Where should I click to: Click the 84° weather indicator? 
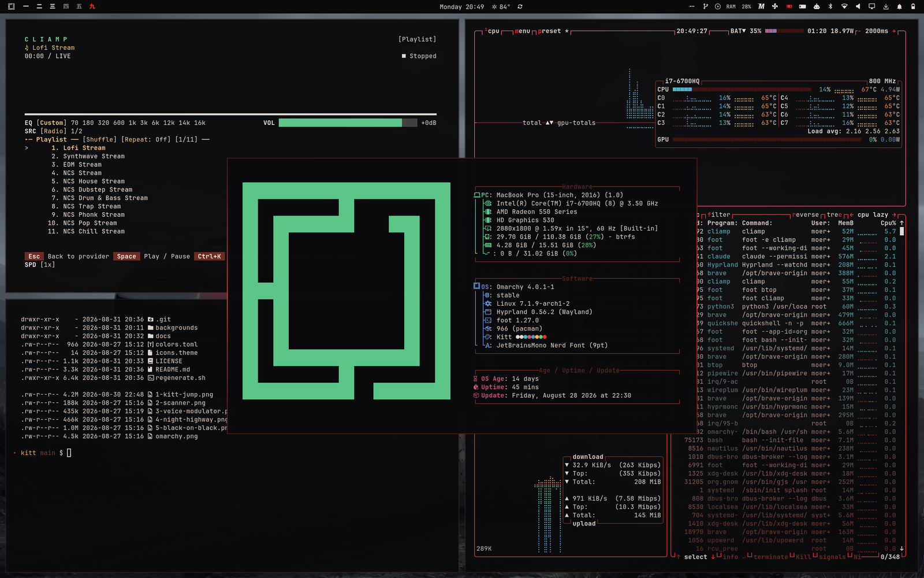501,7
